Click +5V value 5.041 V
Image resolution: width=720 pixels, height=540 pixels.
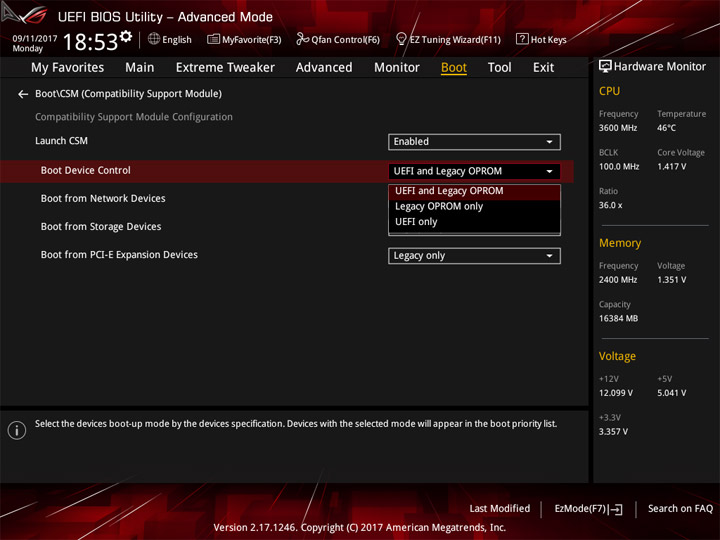pos(671,393)
